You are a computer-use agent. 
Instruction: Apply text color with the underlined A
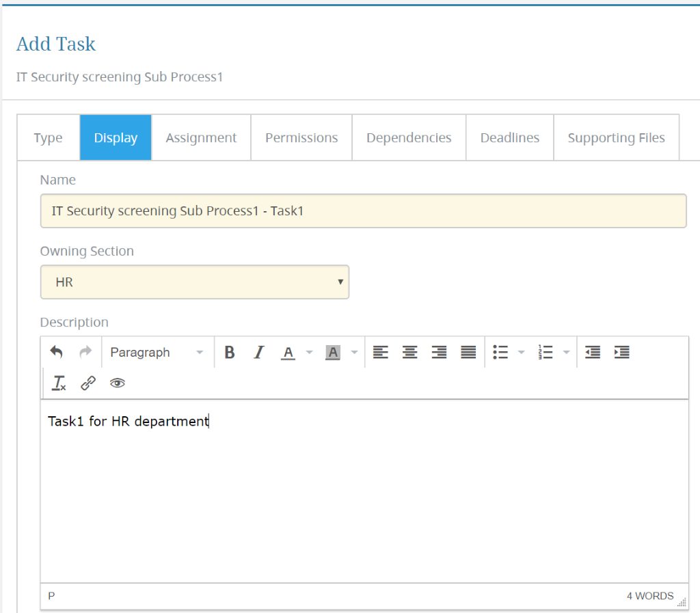coord(288,352)
